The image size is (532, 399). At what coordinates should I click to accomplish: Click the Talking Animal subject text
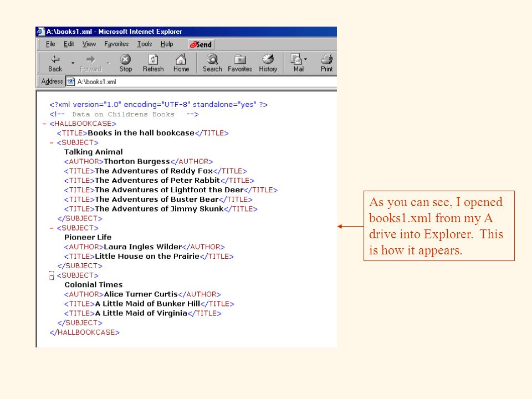pyautogui.click(x=93, y=152)
